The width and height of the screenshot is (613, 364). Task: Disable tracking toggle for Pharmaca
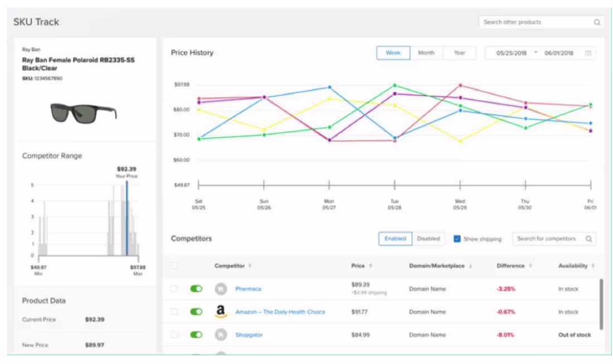[197, 288]
